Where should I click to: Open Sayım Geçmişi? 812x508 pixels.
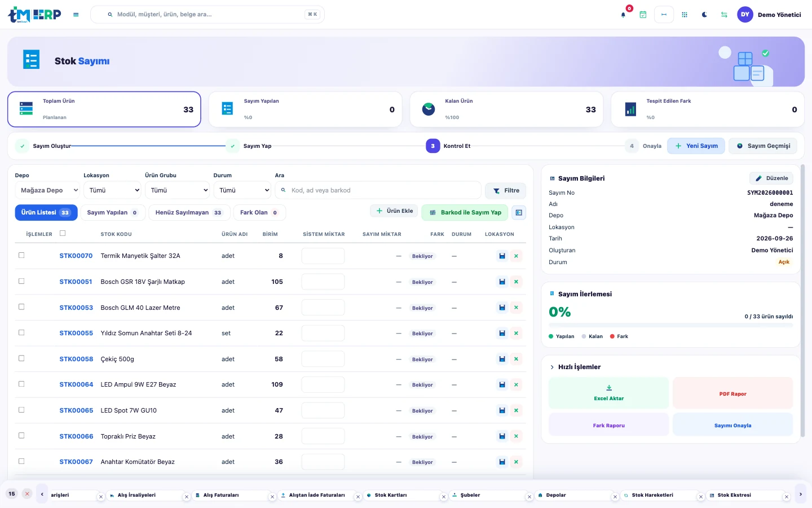pyautogui.click(x=763, y=146)
